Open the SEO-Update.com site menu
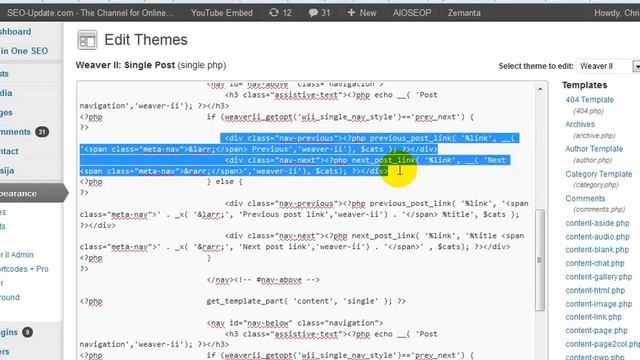 click(x=90, y=13)
